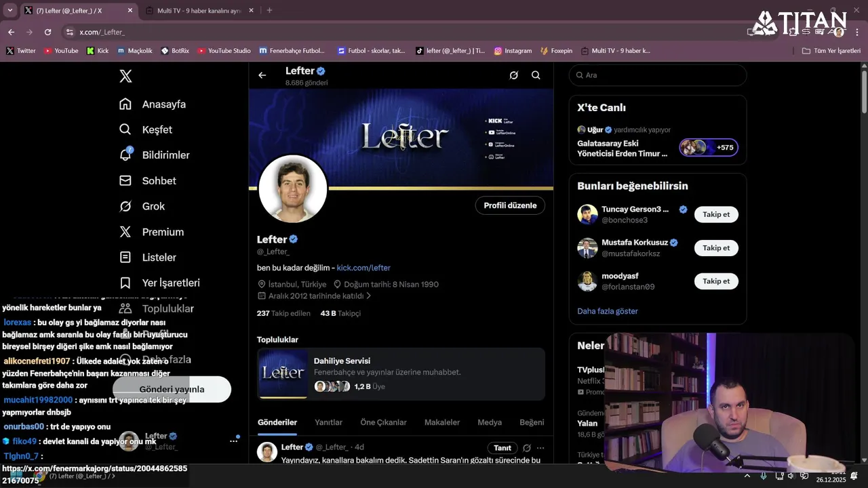This screenshot has height=488, width=868.
Task: Open Yer İşaretleri bookmarks
Action: 159,283
